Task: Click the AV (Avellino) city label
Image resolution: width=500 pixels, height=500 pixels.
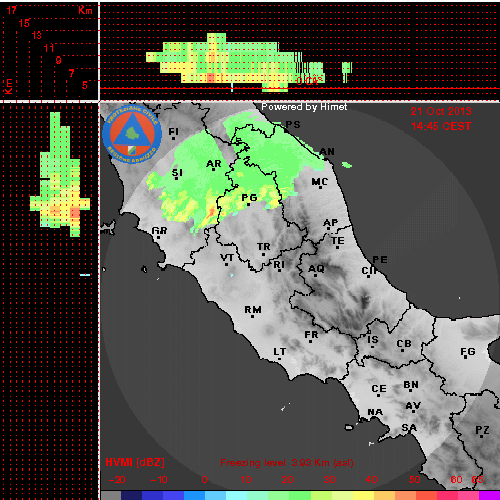Action: [413, 406]
